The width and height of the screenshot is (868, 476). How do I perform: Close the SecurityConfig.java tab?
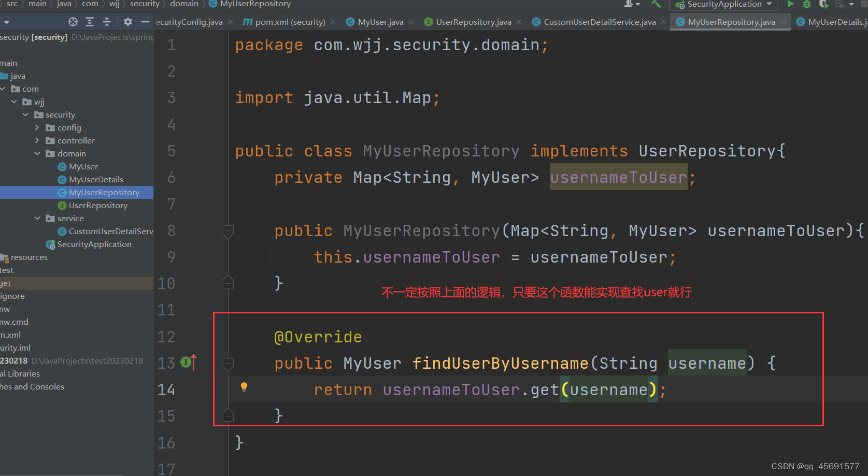(231, 22)
